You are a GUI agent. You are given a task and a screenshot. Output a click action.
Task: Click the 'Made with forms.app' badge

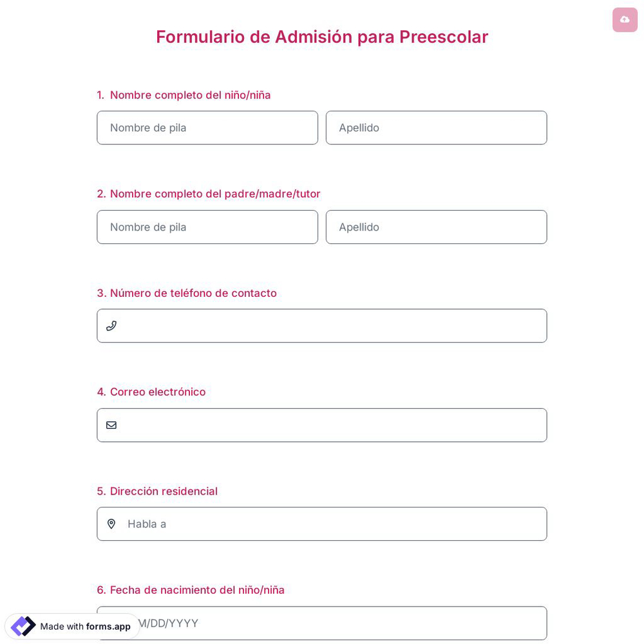[x=72, y=626]
